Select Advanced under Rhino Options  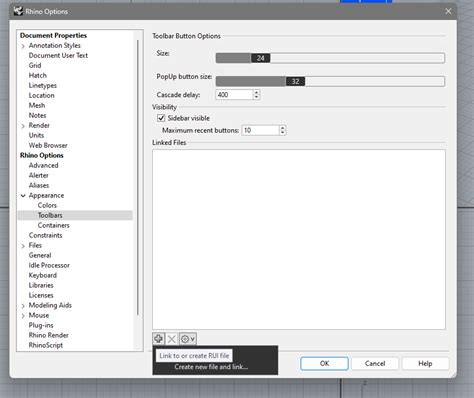tap(43, 165)
